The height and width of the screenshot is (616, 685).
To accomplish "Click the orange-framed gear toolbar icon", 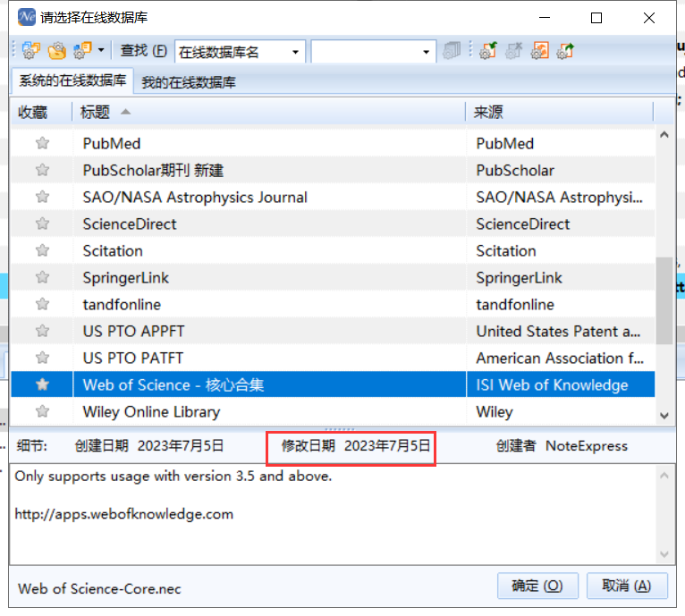I will pos(539,51).
